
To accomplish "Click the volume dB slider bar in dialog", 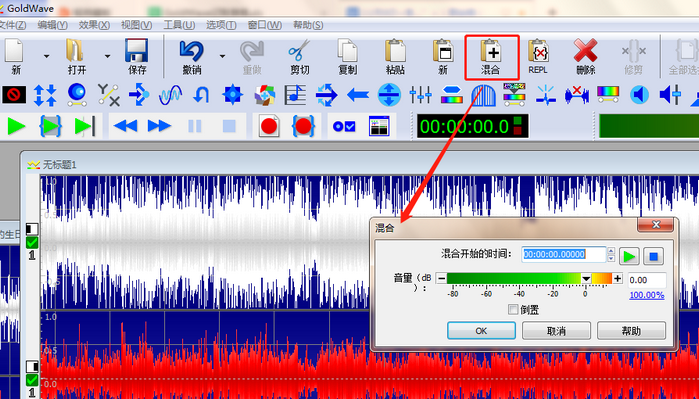I will pos(529,279).
